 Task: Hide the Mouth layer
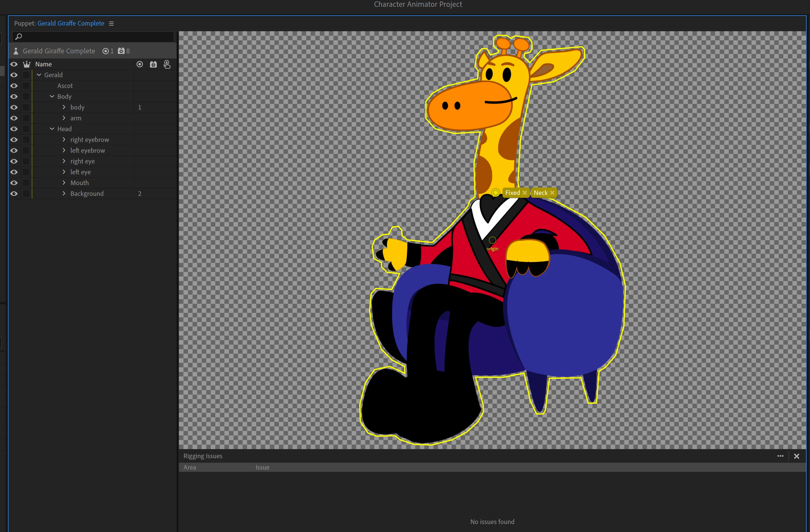14,183
